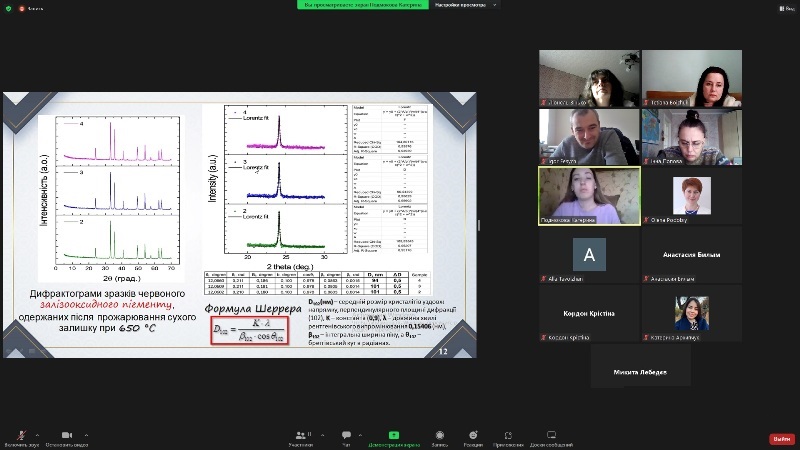Click '650 °C' text on the slide
This screenshot has width=800, height=450.
pyautogui.click(x=137, y=328)
